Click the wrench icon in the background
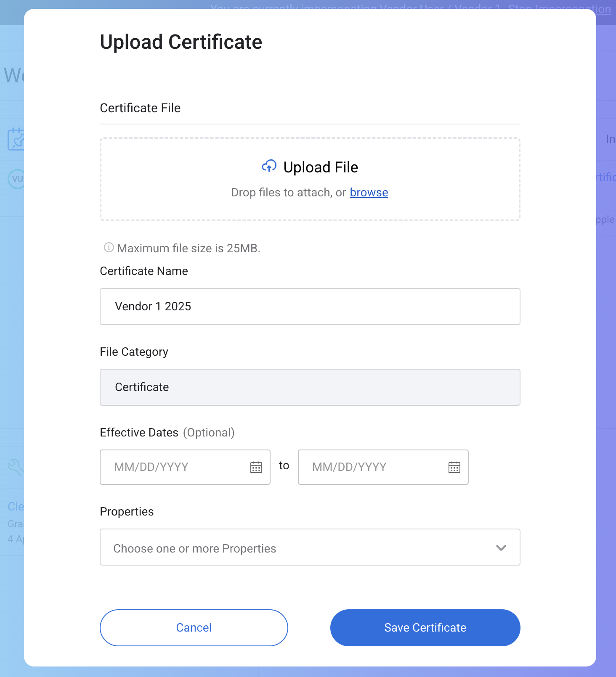 click(15, 467)
